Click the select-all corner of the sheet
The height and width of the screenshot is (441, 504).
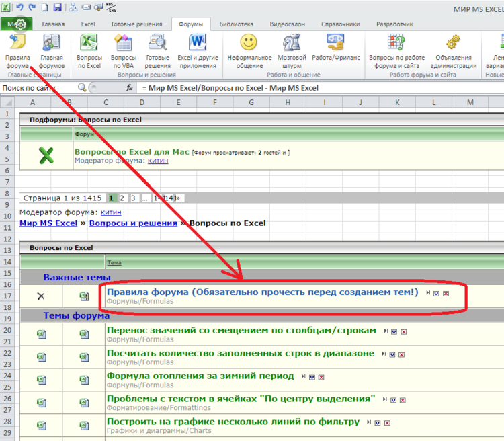(x=7, y=102)
